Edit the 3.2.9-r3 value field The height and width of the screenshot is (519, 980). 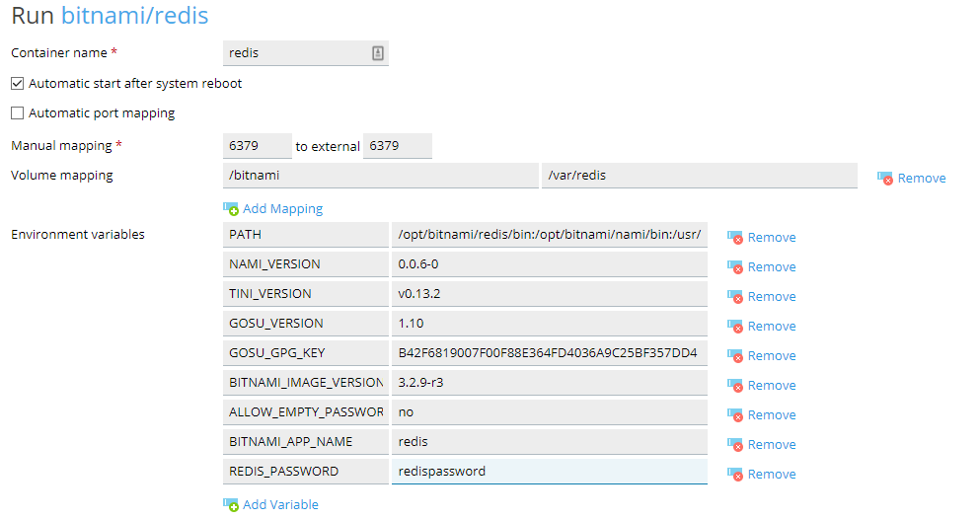550,382
